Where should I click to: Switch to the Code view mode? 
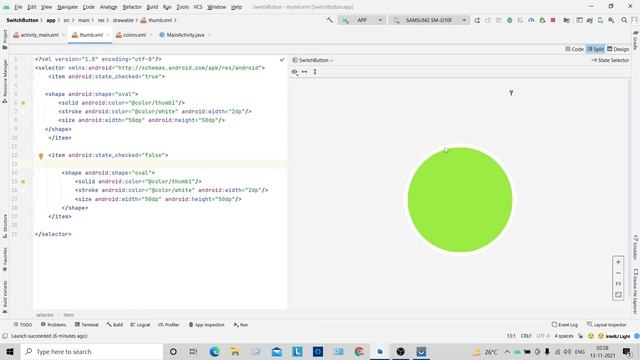click(x=574, y=49)
